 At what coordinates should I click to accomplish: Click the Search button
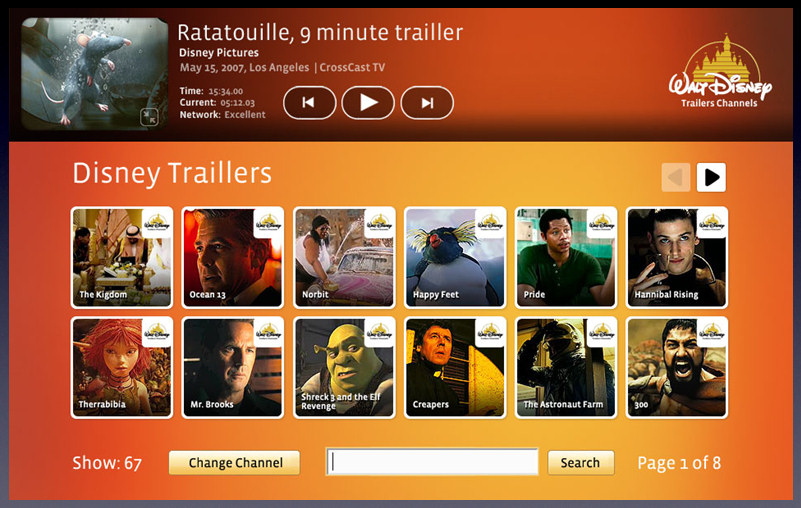pyautogui.click(x=581, y=463)
